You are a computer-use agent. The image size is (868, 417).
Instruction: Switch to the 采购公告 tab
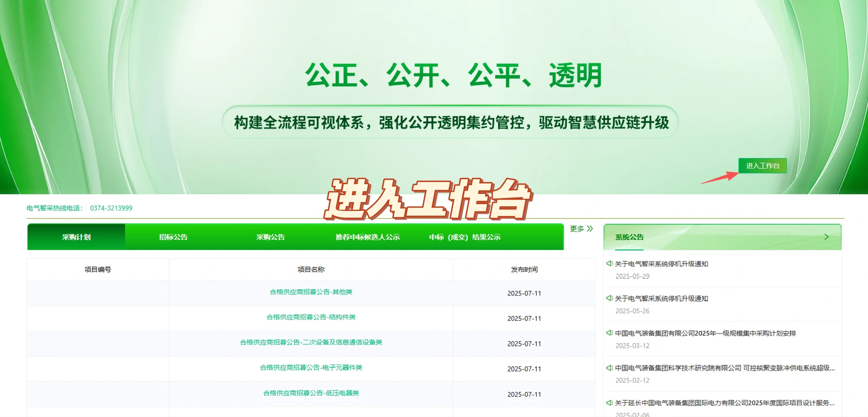270,237
